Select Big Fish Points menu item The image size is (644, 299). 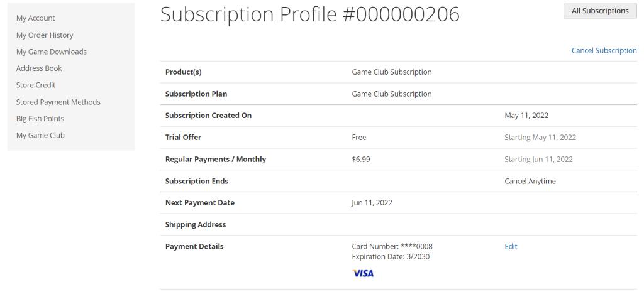40,119
